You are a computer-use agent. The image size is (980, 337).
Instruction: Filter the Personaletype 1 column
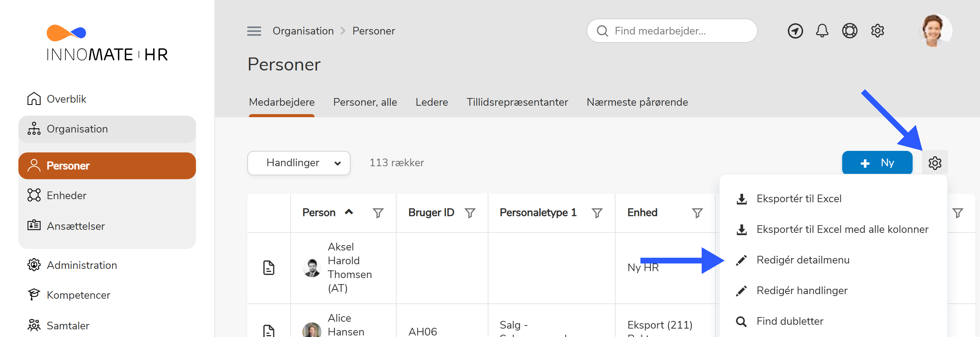point(597,213)
